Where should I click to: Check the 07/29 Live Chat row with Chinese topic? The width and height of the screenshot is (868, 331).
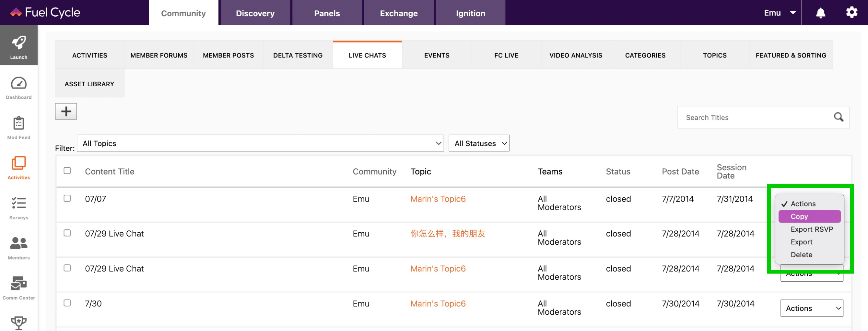coord(67,233)
